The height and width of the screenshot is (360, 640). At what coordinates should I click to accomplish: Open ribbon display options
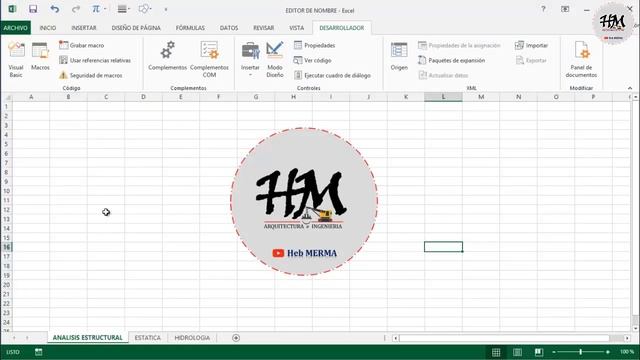[565, 9]
